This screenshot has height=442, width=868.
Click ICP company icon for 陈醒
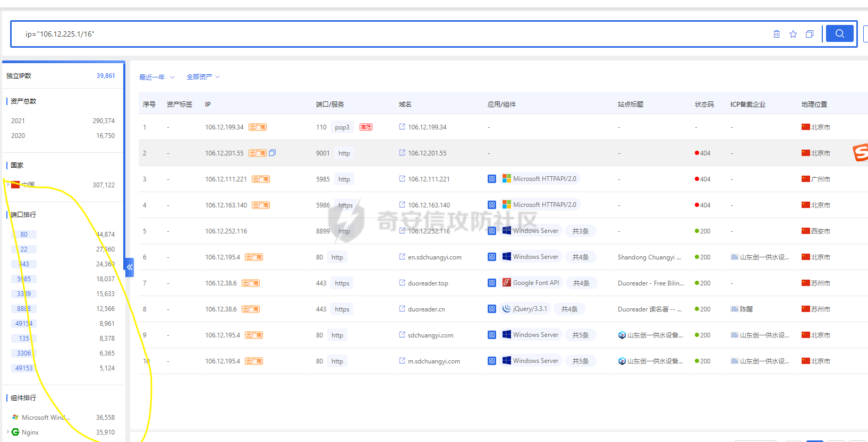tap(735, 309)
